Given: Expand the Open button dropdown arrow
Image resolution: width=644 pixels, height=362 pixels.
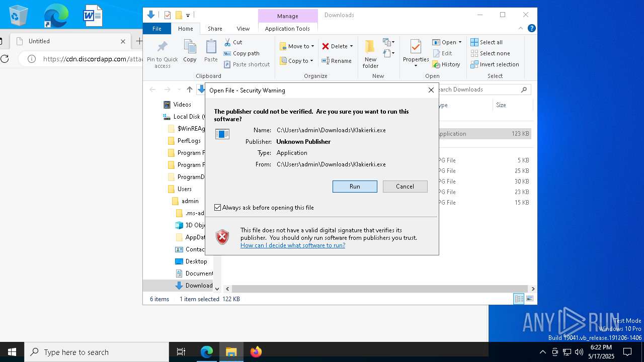Looking at the screenshot, I should (x=460, y=42).
